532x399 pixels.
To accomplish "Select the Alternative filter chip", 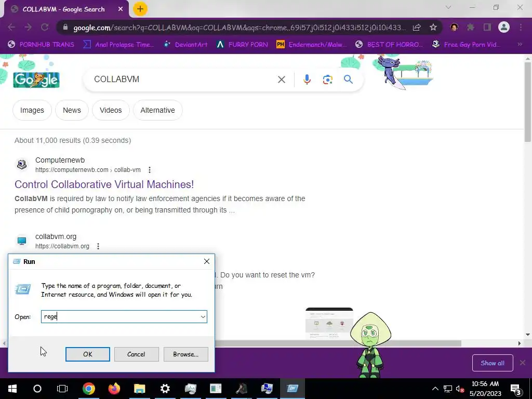I will (158, 110).
